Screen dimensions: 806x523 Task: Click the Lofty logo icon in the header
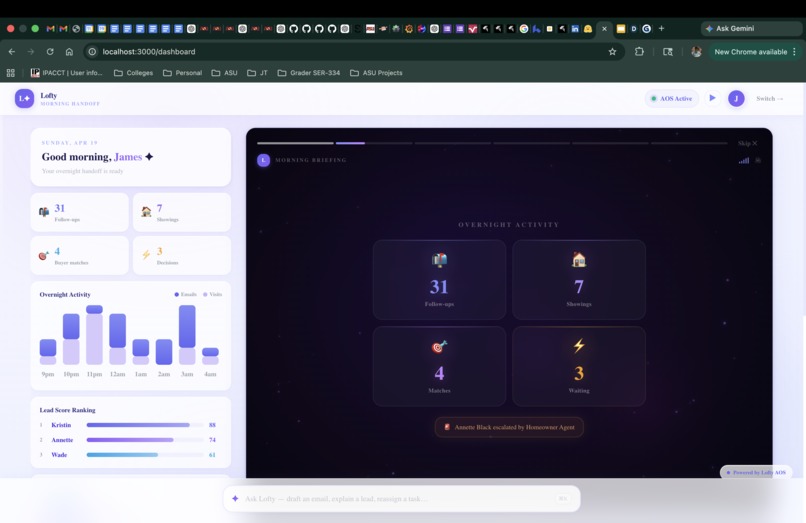(24, 98)
